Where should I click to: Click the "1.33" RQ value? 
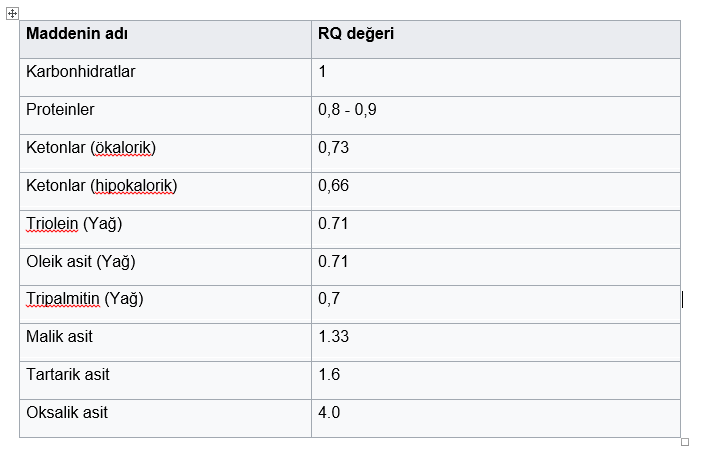pos(333,337)
